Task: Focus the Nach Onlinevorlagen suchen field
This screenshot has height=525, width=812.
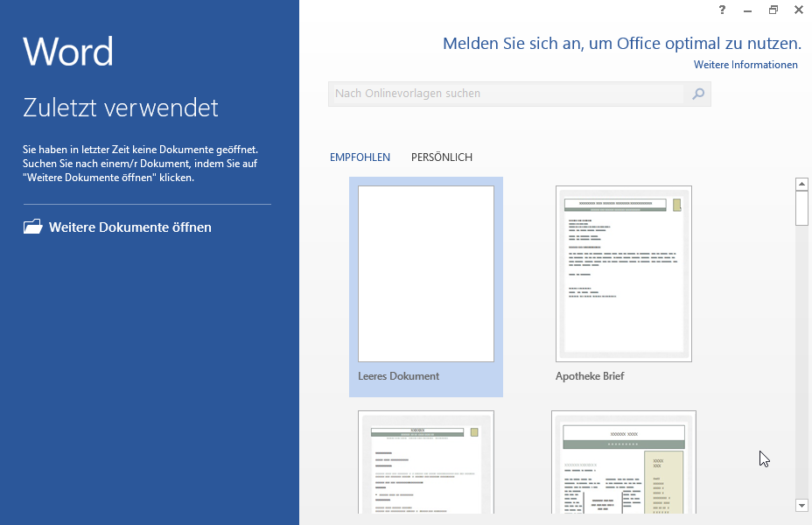Action: pos(507,94)
